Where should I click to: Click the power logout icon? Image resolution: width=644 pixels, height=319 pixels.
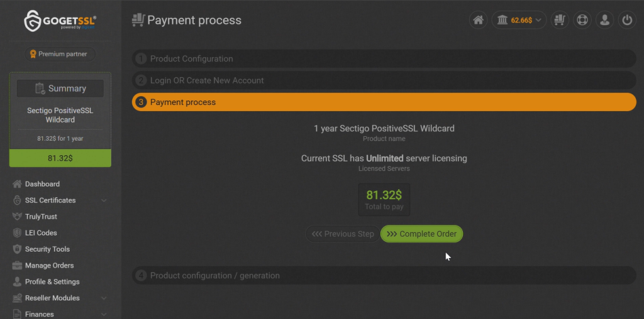tap(627, 20)
